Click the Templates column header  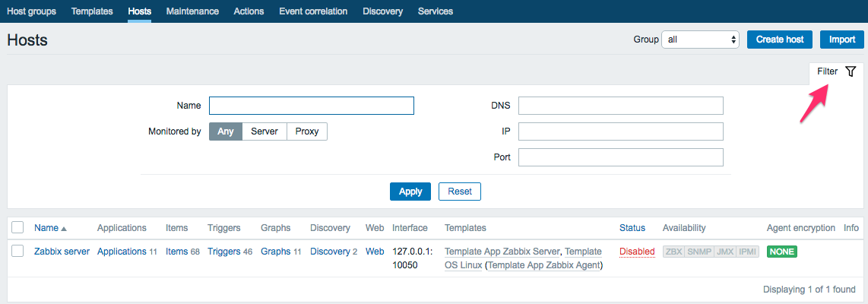tap(466, 227)
